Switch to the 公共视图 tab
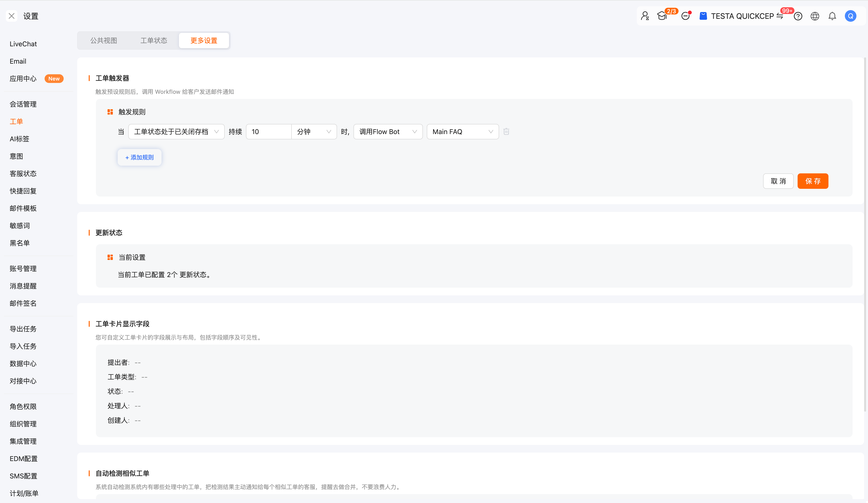The height and width of the screenshot is (503, 868). (104, 41)
